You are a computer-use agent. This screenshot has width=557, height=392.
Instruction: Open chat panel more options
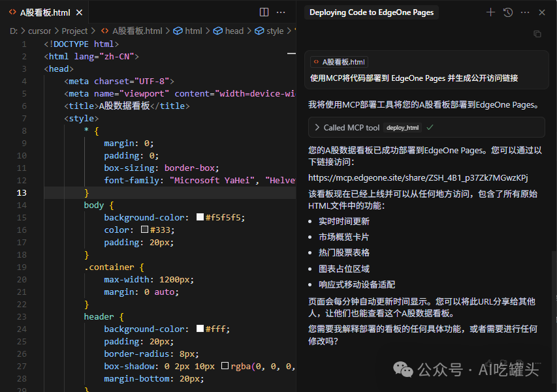[525, 12]
